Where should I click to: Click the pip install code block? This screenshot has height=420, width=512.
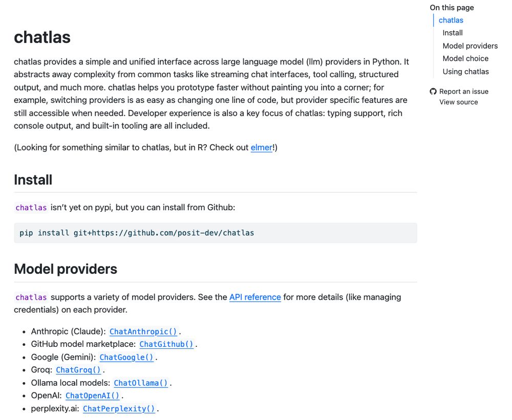click(x=216, y=233)
